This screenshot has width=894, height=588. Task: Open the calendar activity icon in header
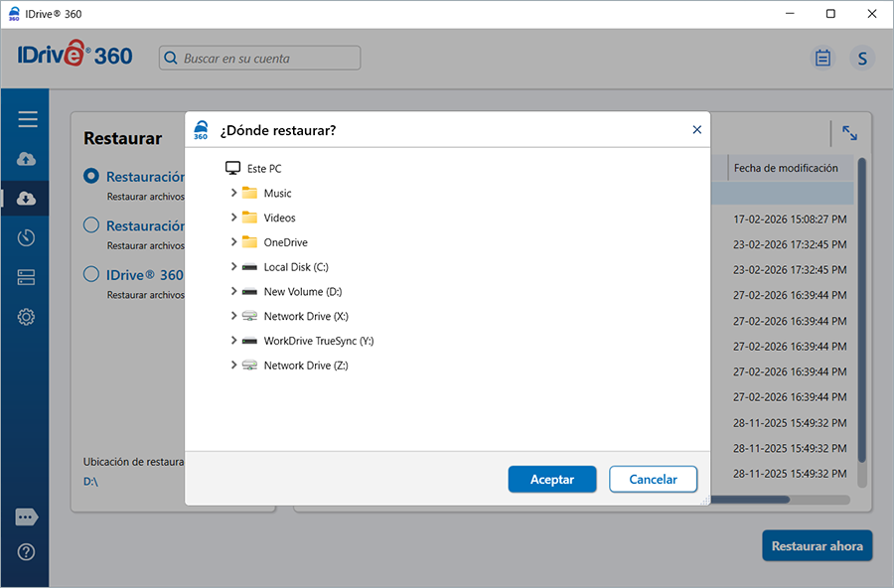(x=822, y=59)
